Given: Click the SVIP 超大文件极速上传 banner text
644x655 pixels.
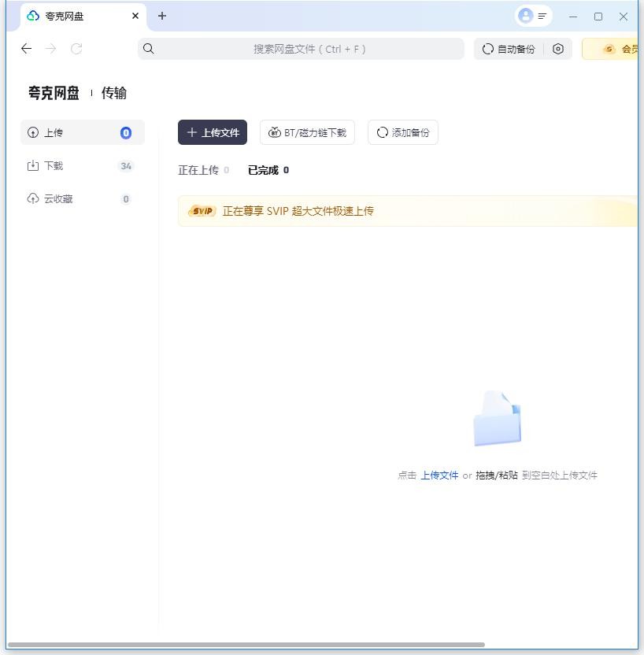Looking at the screenshot, I should (298, 211).
